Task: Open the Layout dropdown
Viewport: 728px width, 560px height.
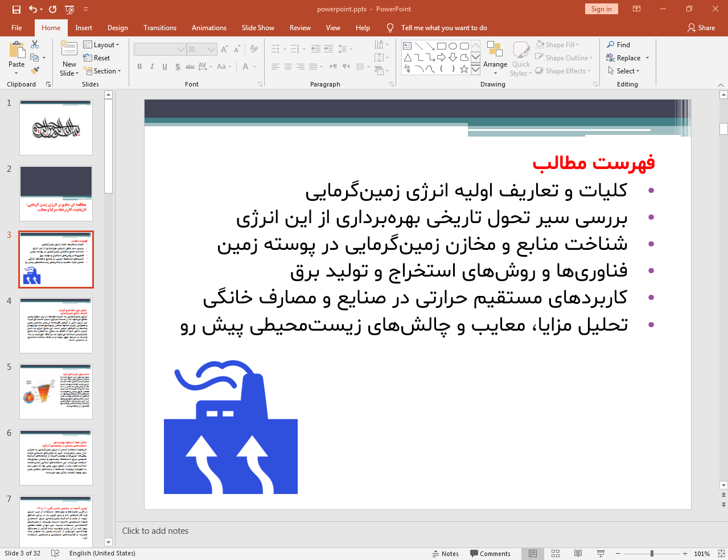Action: coord(101,44)
